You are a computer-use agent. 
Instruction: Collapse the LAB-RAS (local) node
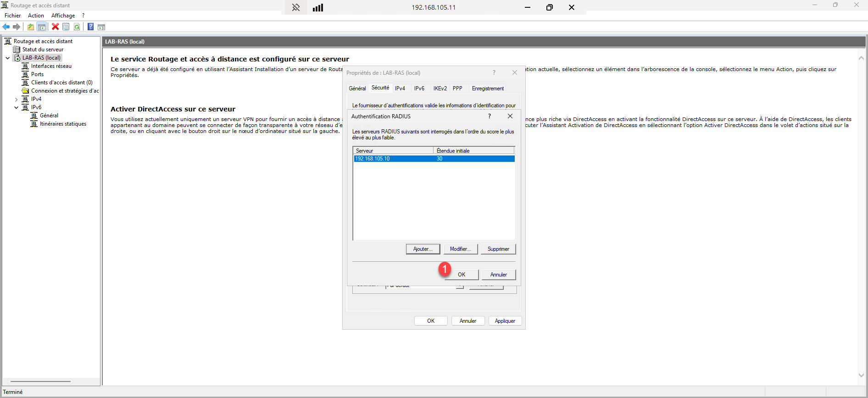(x=7, y=58)
